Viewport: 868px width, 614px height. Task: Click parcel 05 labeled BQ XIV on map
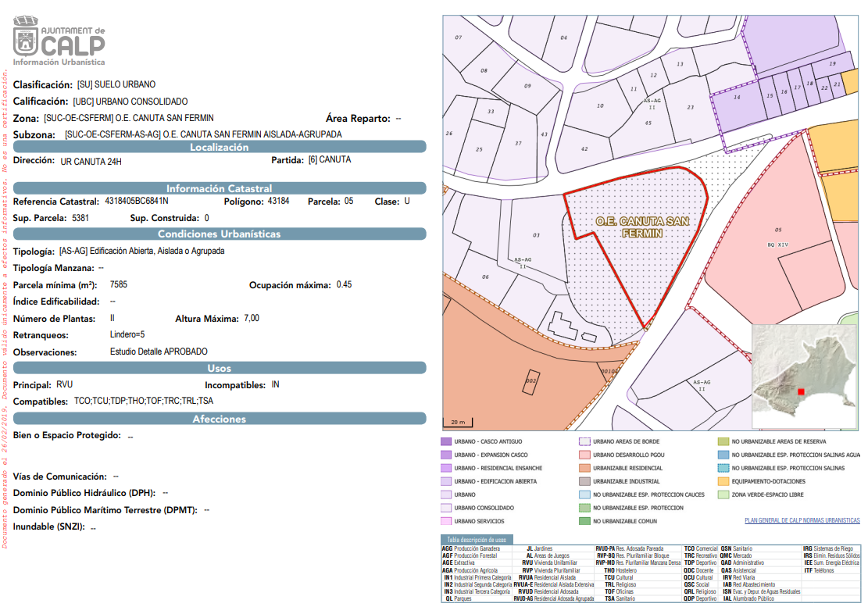(x=778, y=236)
